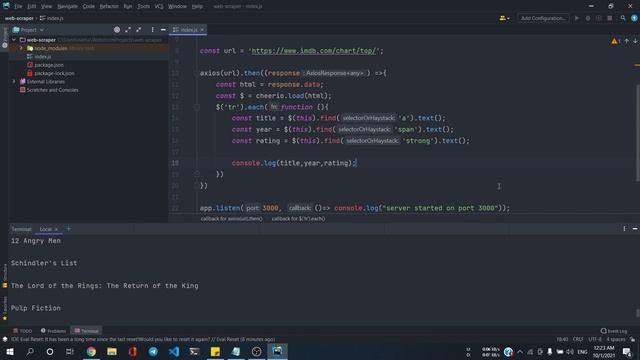Collapse the web-scraper root folder
Image resolution: width=640 pixels, height=360 pixels.
click(x=14, y=40)
